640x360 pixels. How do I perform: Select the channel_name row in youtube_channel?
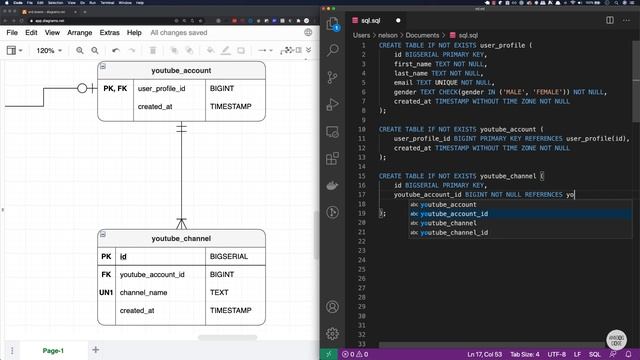click(181, 293)
